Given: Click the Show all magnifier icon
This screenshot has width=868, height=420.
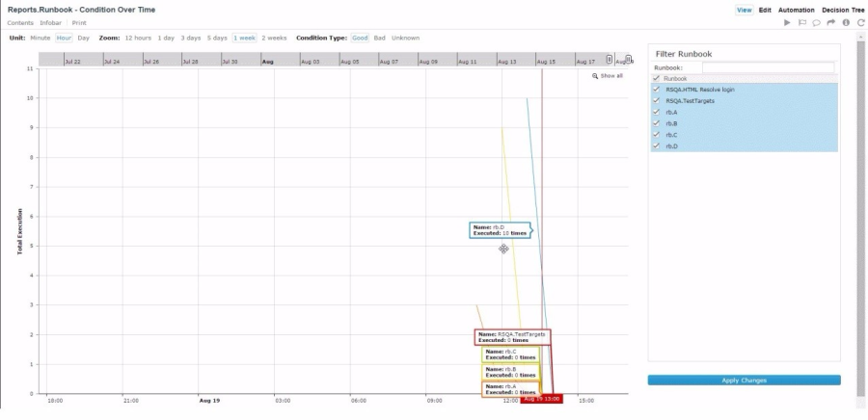Looking at the screenshot, I should pyautogui.click(x=596, y=75).
